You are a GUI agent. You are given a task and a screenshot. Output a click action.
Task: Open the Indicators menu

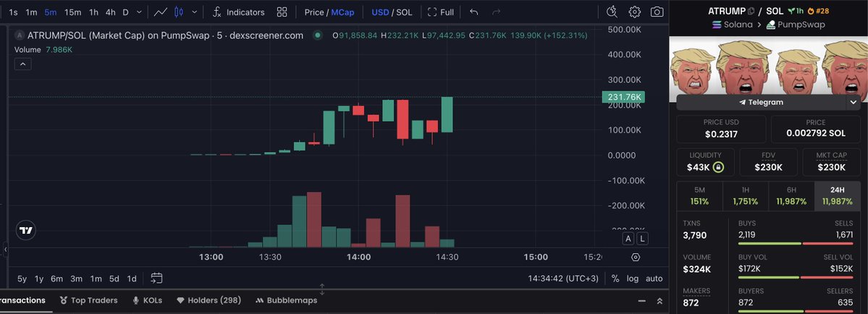coord(238,12)
